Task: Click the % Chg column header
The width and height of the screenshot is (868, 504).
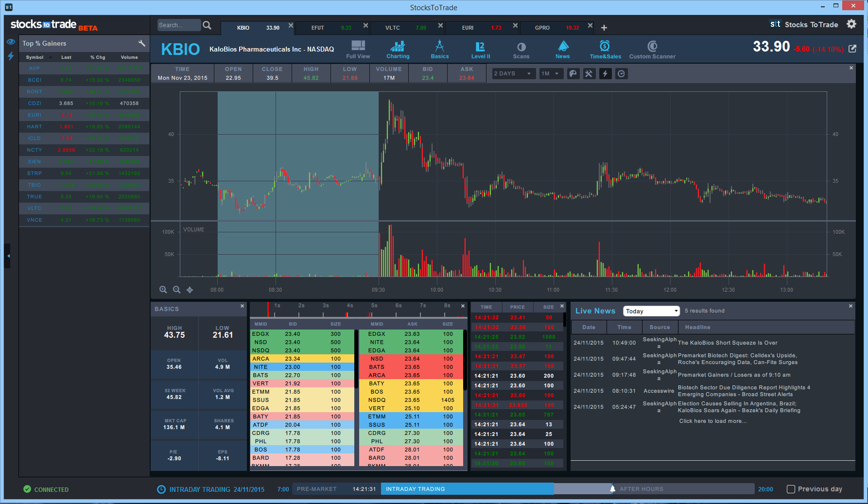Action: (98, 57)
